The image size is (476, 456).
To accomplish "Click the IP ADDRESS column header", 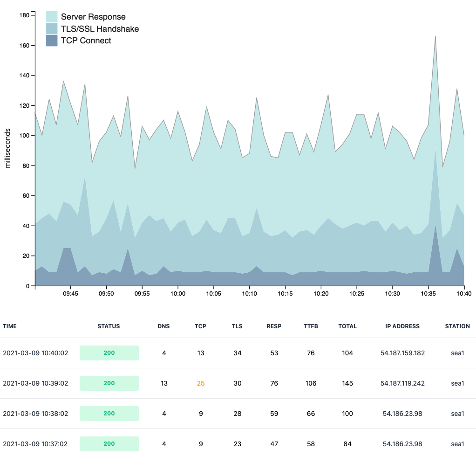I will (402, 326).
